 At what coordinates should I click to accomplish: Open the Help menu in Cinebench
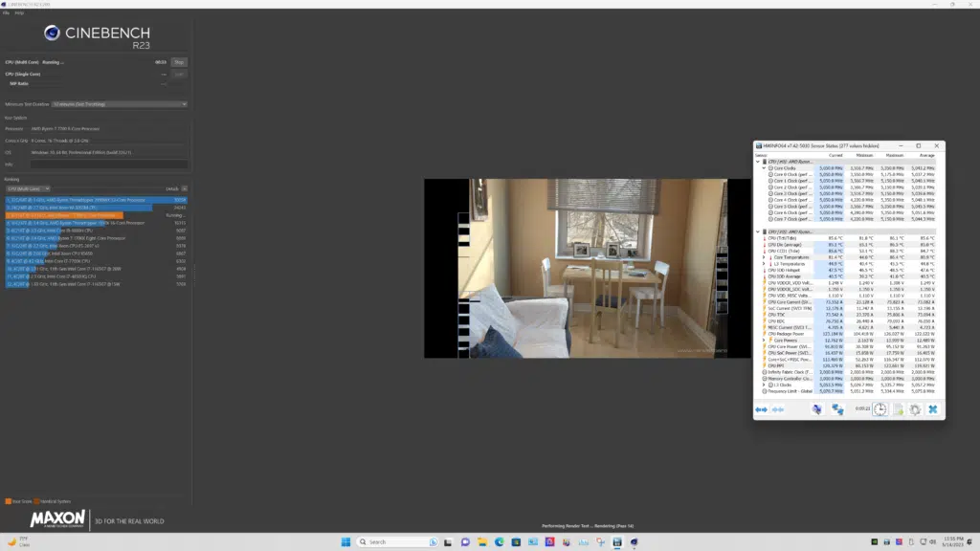[19, 13]
